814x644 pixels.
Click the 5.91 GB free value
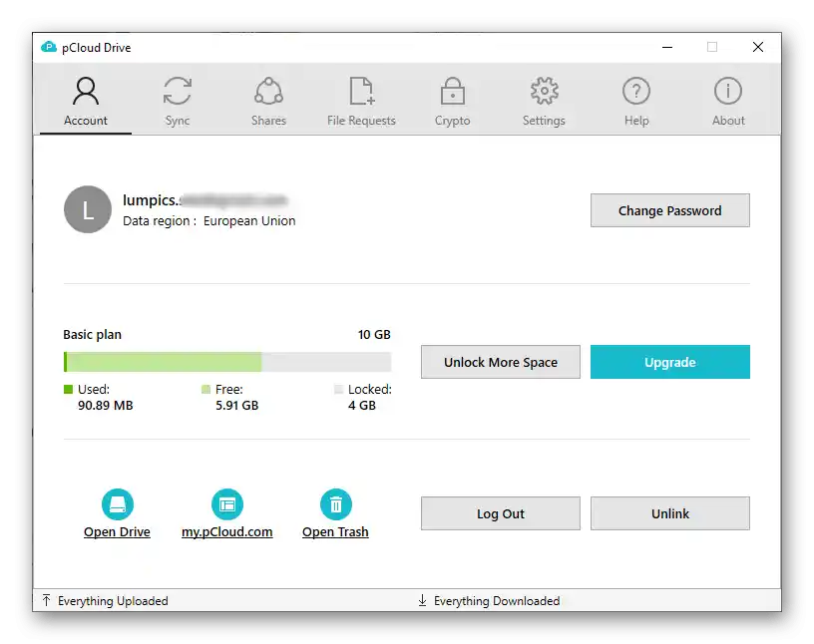pos(236,406)
